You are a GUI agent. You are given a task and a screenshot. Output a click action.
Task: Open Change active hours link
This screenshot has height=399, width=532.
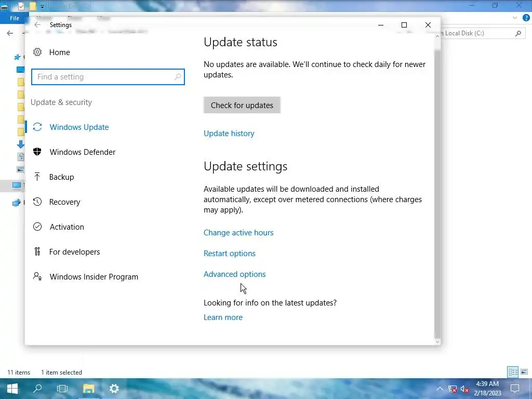click(x=238, y=233)
